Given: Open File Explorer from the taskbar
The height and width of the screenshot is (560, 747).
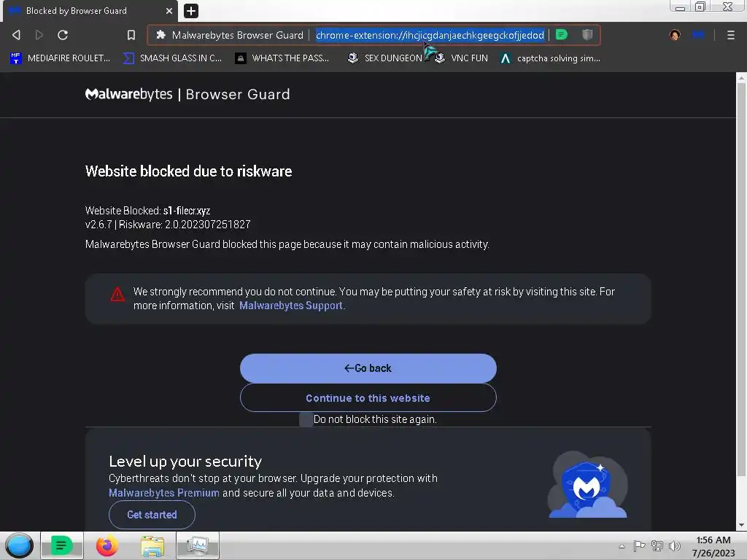Looking at the screenshot, I should click(152, 545).
